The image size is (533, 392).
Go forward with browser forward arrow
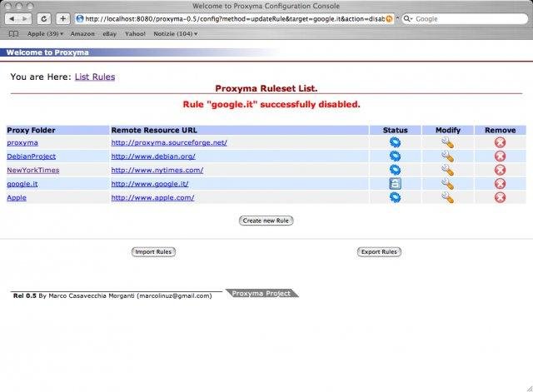pyautogui.click(x=25, y=19)
